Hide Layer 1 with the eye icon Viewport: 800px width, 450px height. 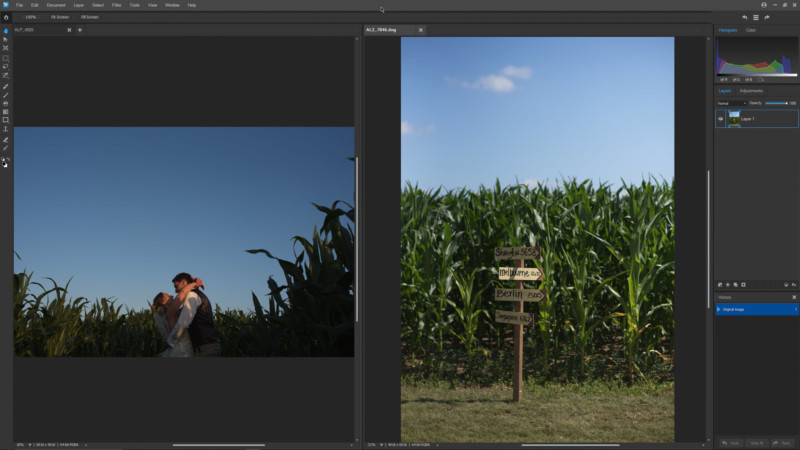tap(721, 119)
